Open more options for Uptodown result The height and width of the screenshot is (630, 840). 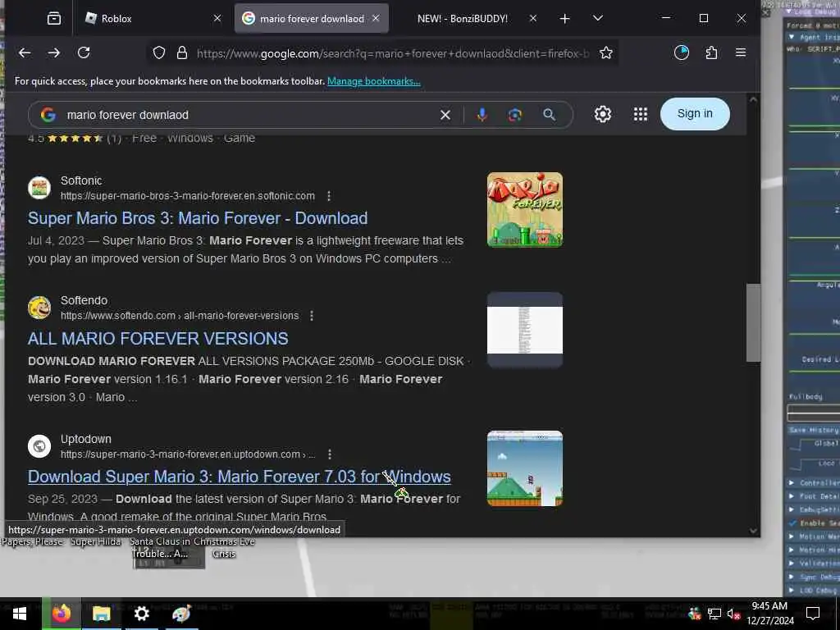tap(330, 454)
